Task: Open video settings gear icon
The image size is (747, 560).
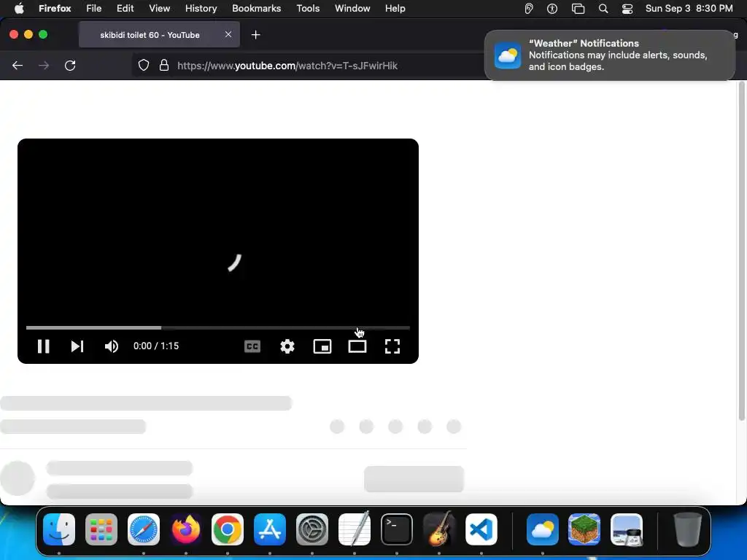Action: pos(287,346)
